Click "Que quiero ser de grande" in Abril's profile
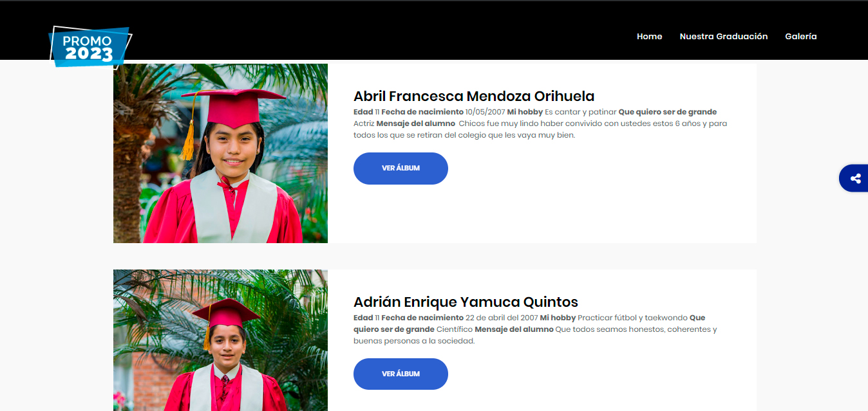The height and width of the screenshot is (411, 868). [x=667, y=112]
